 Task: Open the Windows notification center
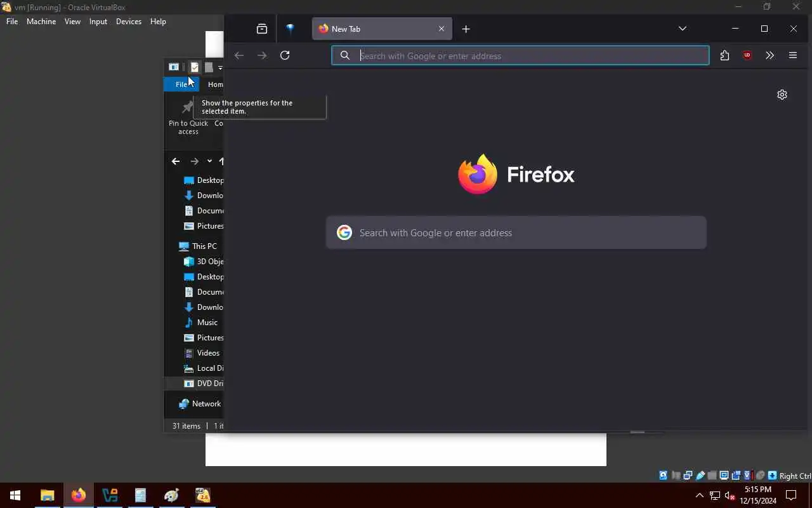(791, 495)
